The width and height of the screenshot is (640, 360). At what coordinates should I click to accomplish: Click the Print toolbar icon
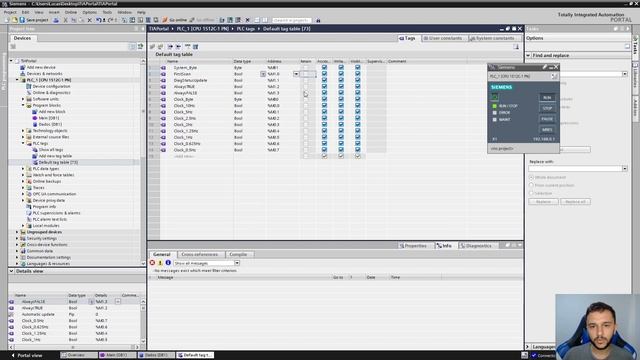(x=56, y=20)
